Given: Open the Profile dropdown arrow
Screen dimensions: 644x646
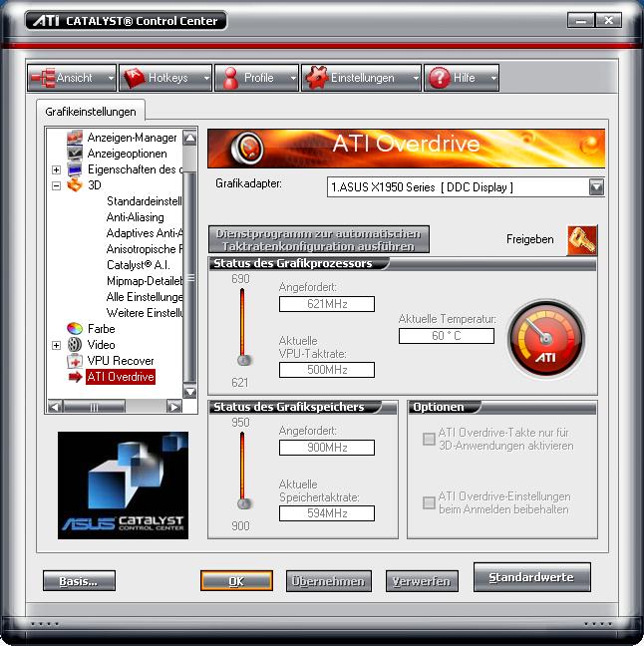Looking at the screenshot, I should [293, 78].
